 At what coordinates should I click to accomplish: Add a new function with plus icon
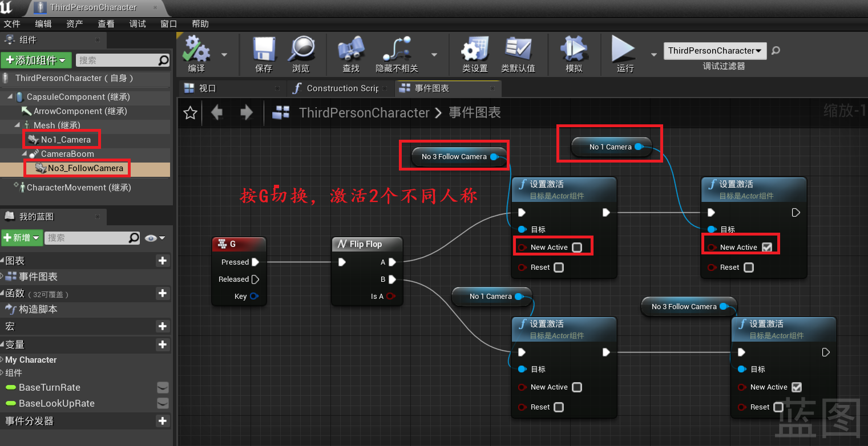point(163,293)
